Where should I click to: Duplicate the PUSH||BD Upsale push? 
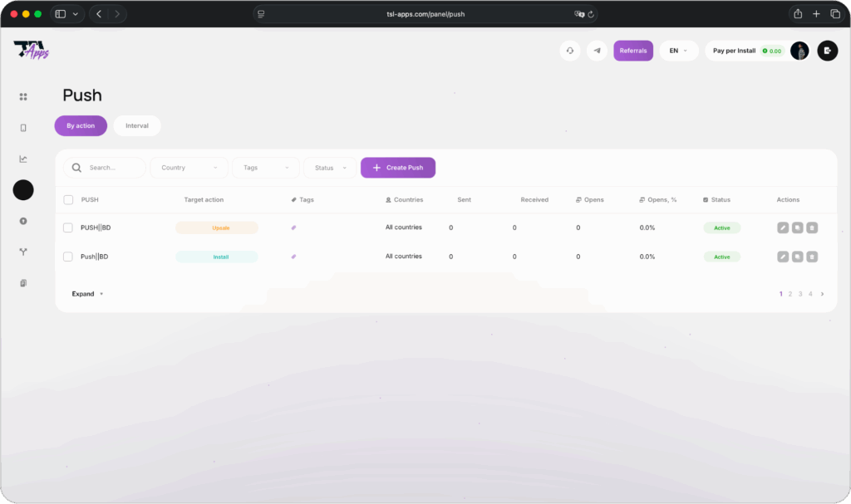click(798, 228)
